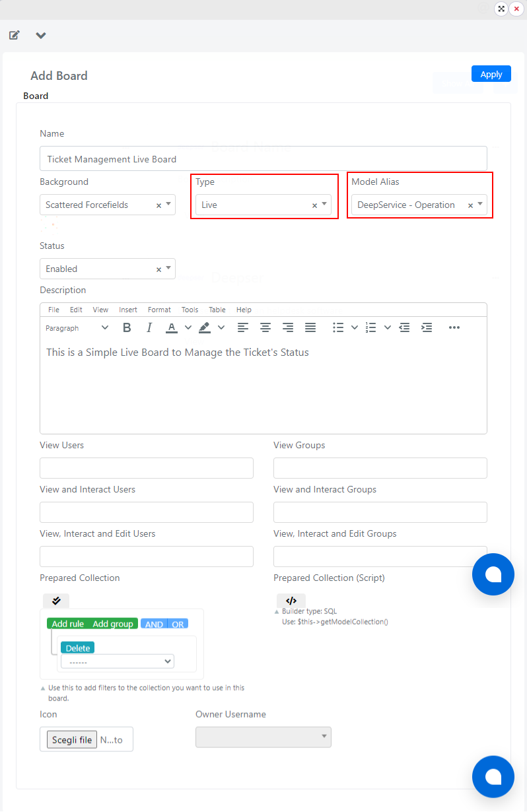Open the Format menu in editor

pyautogui.click(x=159, y=310)
